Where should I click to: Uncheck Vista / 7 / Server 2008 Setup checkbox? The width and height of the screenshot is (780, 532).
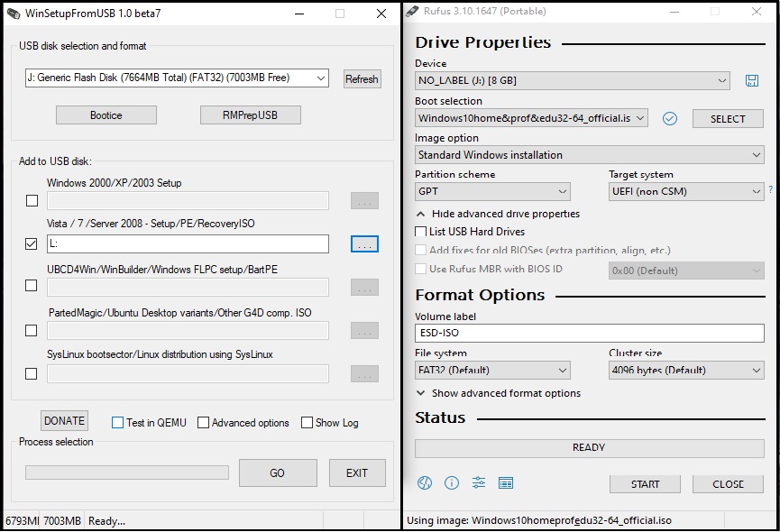[31, 243]
